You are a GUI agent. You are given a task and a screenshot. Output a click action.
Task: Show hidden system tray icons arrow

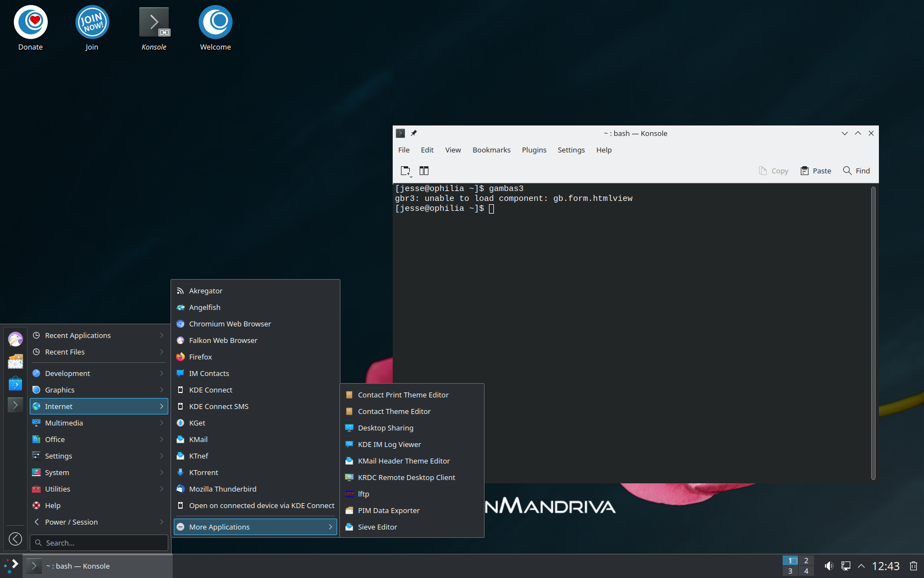point(861,566)
